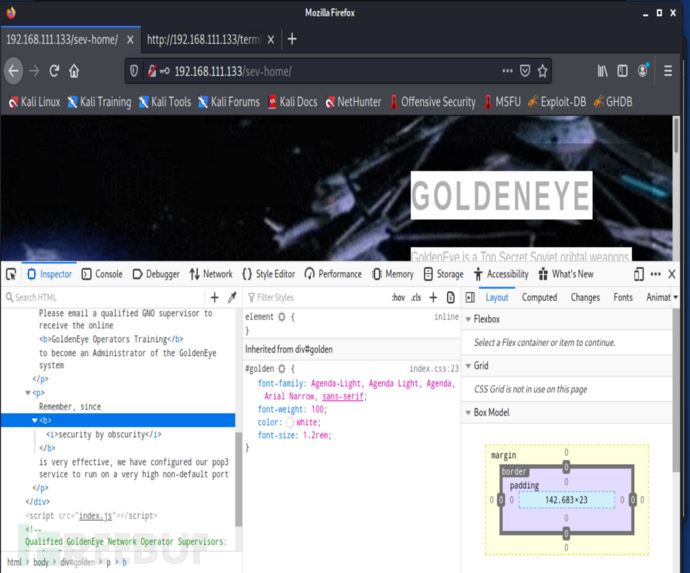Open page actions three-dot menu in address bar
The width and height of the screenshot is (690, 573).
507,71
